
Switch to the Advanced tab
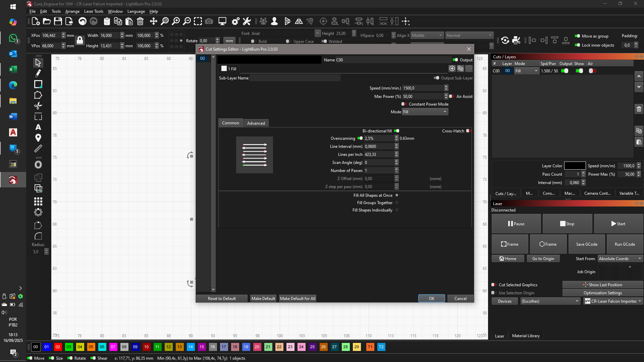pos(256,123)
